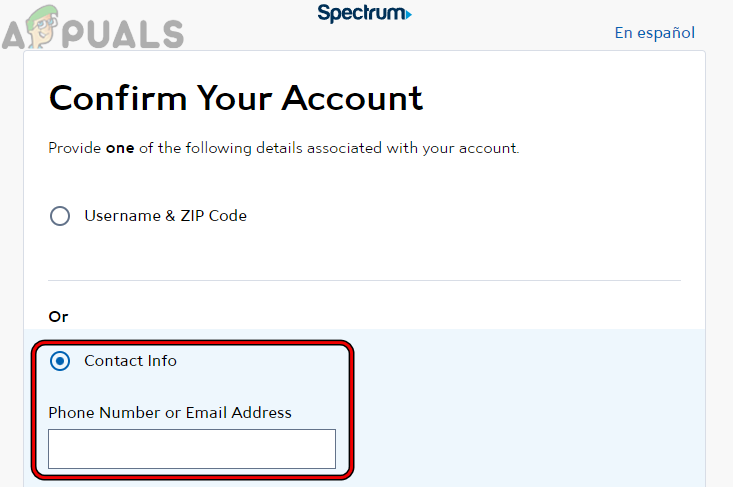Viewport: 733px width, 487px height.
Task: Click the Contact Info label text
Action: click(x=130, y=361)
